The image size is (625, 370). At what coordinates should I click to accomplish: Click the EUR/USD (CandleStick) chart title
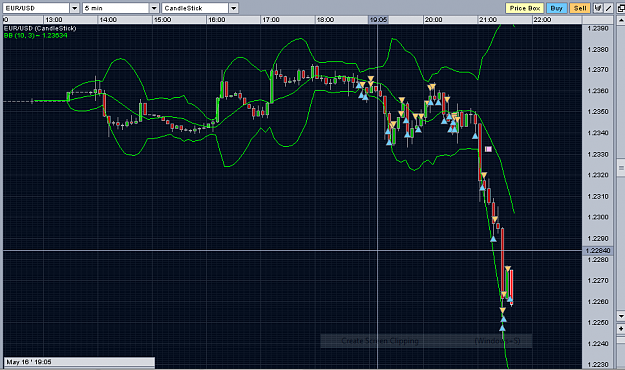tap(40, 28)
